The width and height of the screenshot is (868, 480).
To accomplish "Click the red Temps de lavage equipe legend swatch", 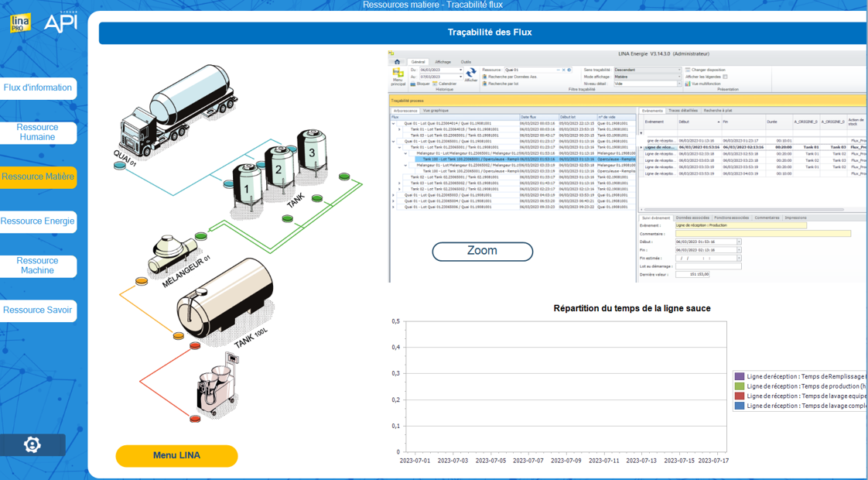I will point(739,396).
